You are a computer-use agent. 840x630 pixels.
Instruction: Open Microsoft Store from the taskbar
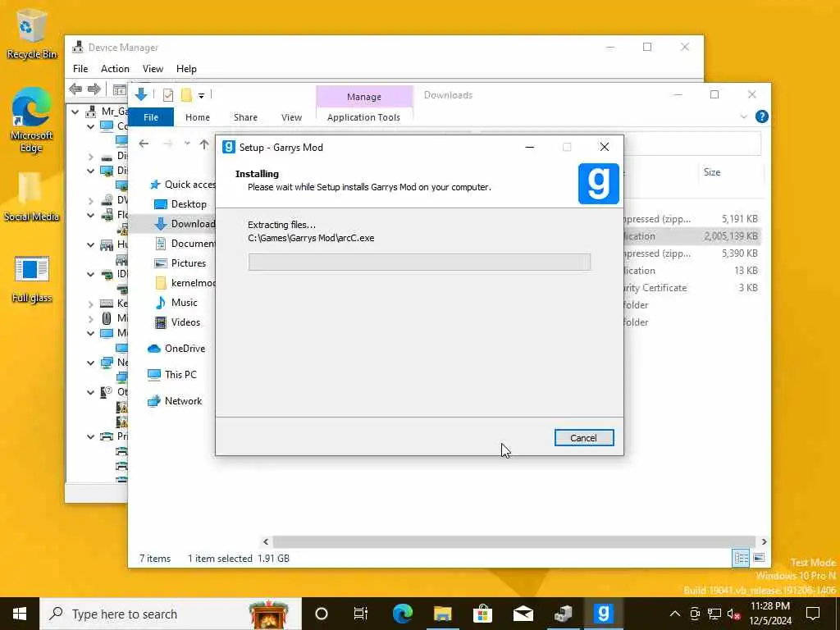tap(482, 614)
